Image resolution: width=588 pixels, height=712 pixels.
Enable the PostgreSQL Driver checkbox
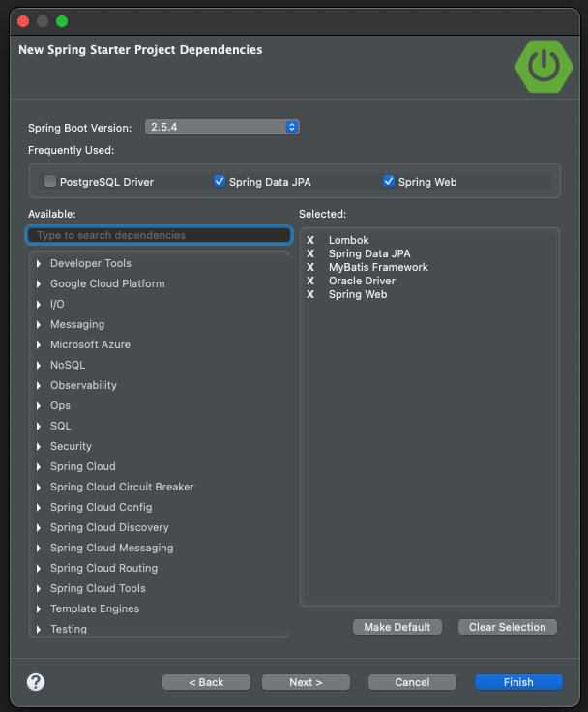tap(50, 181)
